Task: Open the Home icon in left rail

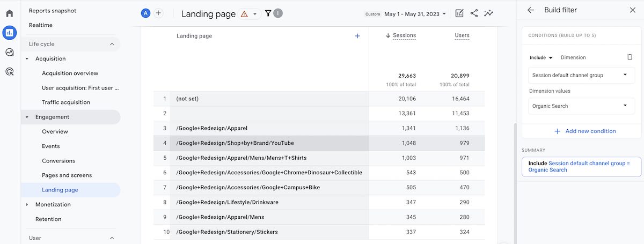Action: pos(9,13)
